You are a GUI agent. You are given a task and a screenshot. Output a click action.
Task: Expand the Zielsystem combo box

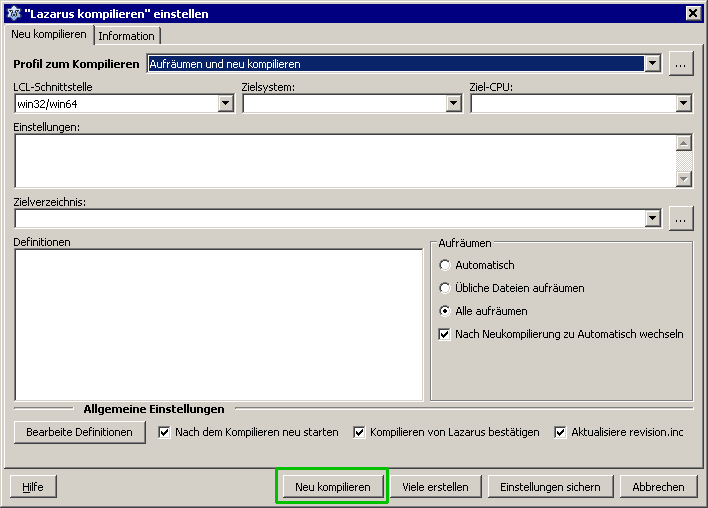pos(452,103)
